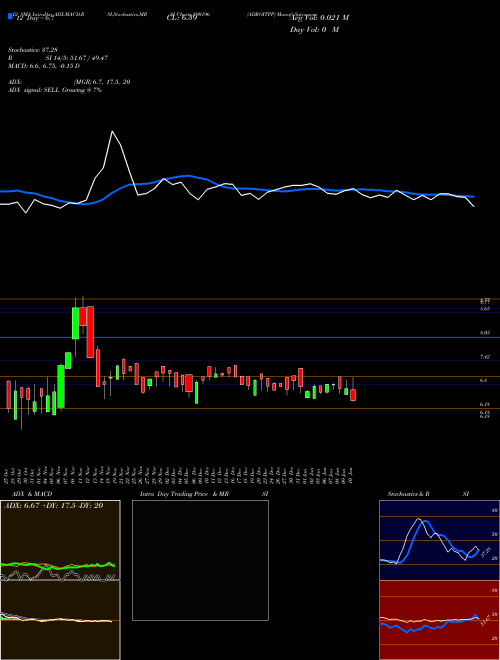Click the tallest green candlestick
500x660 pixels.
coord(61,386)
